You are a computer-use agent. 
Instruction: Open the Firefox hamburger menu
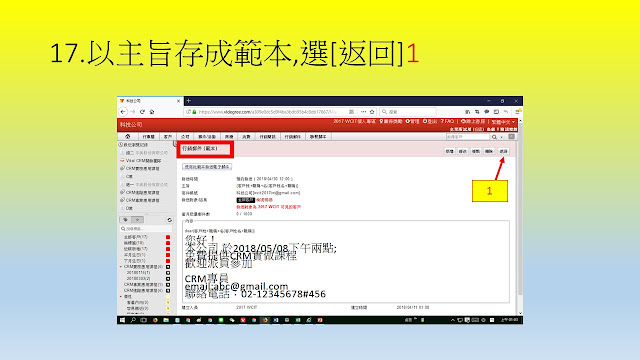(x=517, y=111)
